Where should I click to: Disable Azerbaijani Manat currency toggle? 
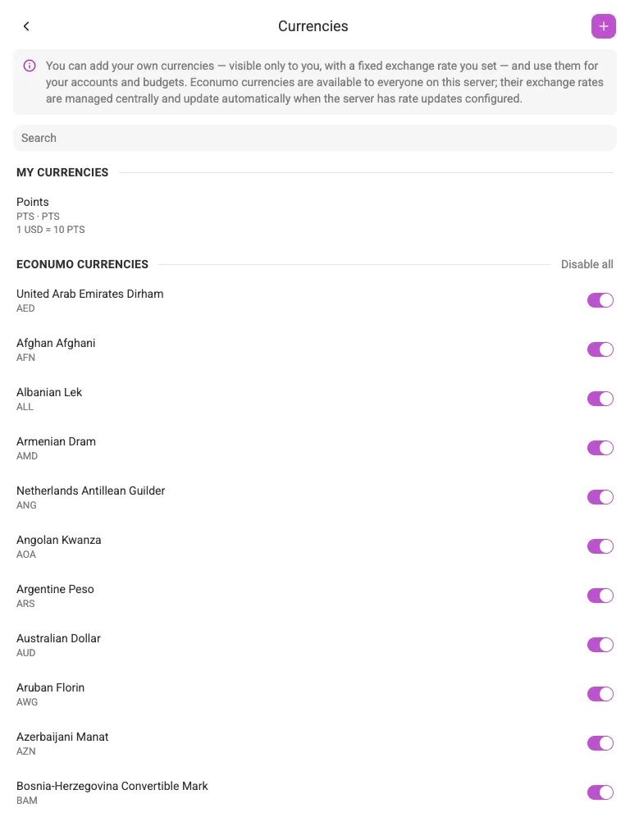tap(600, 743)
